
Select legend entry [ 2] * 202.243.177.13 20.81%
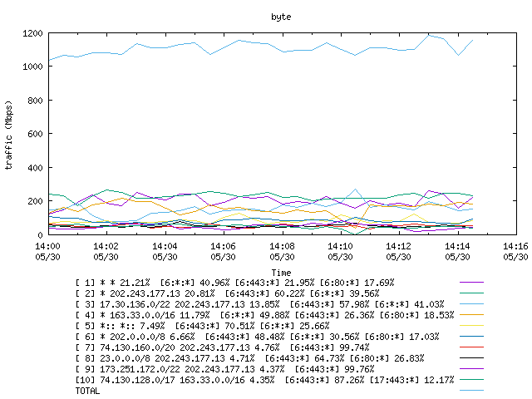(227, 293)
